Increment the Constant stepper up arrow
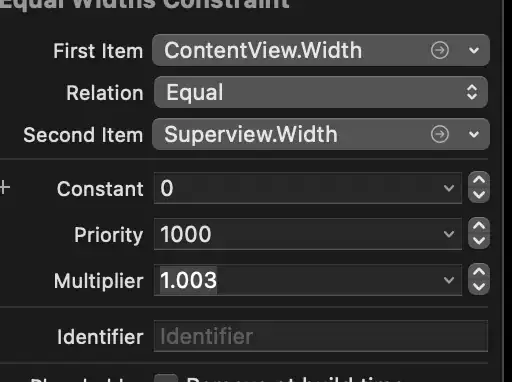 point(479,180)
